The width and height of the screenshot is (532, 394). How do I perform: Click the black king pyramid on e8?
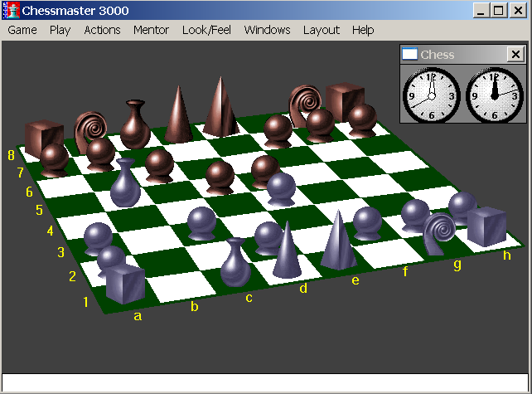coord(221,107)
